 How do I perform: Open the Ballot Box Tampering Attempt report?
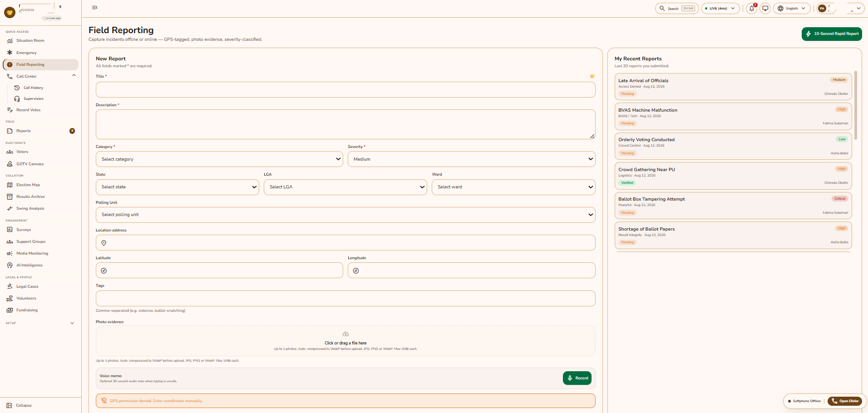733,206
